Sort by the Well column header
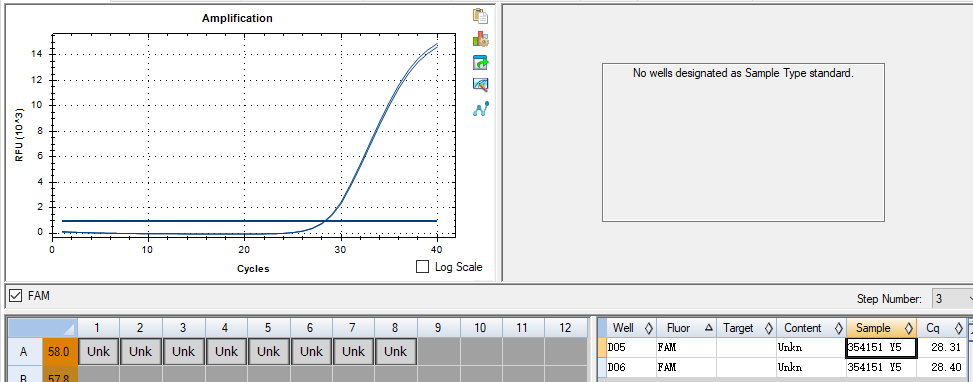The height and width of the screenshot is (382, 973). coord(632,328)
